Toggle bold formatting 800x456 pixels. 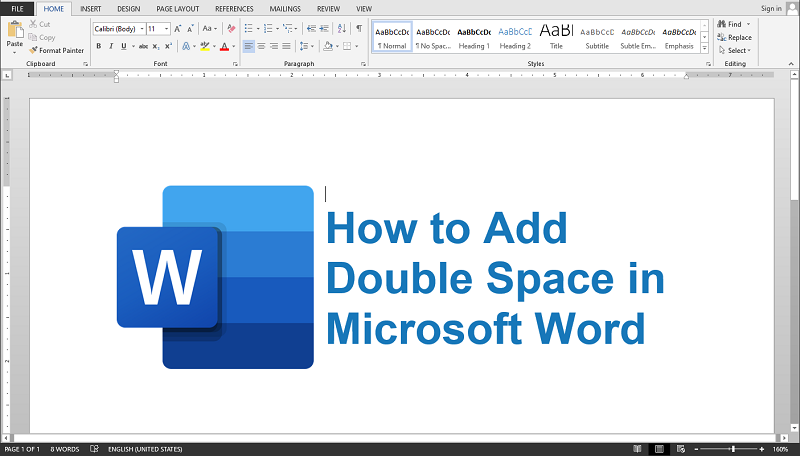98,46
